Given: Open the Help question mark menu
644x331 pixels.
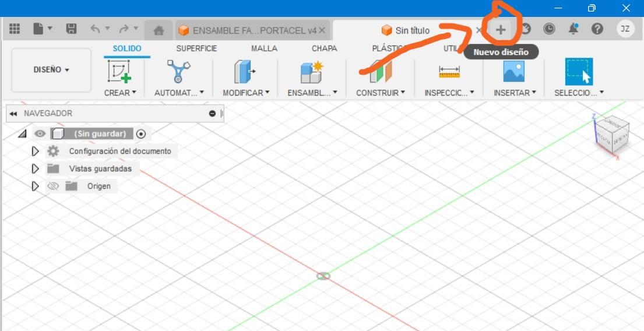Looking at the screenshot, I should coord(597,29).
